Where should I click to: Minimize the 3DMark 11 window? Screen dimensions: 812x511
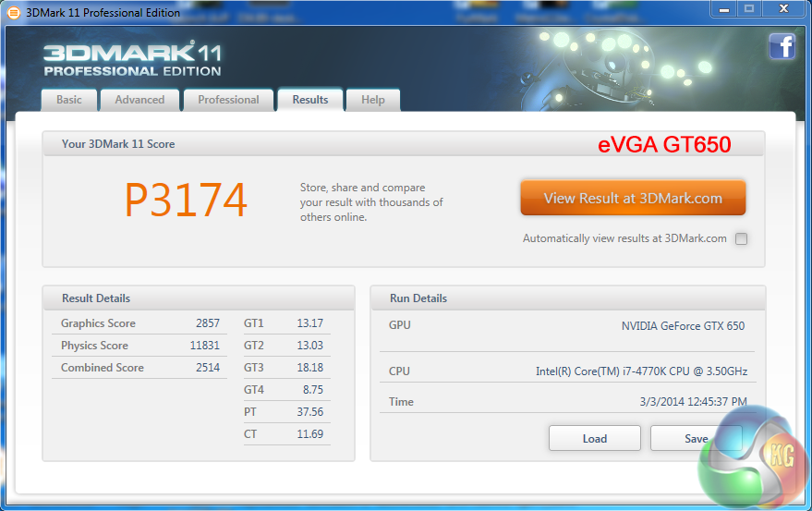pyautogui.click(x=724, y=9)
